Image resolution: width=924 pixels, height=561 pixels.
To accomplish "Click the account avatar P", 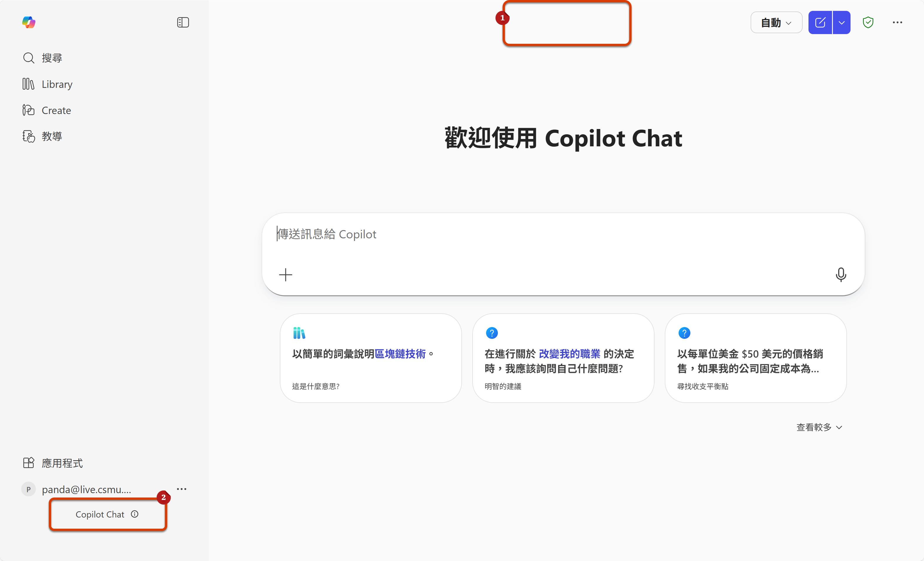I will (29, 489).
